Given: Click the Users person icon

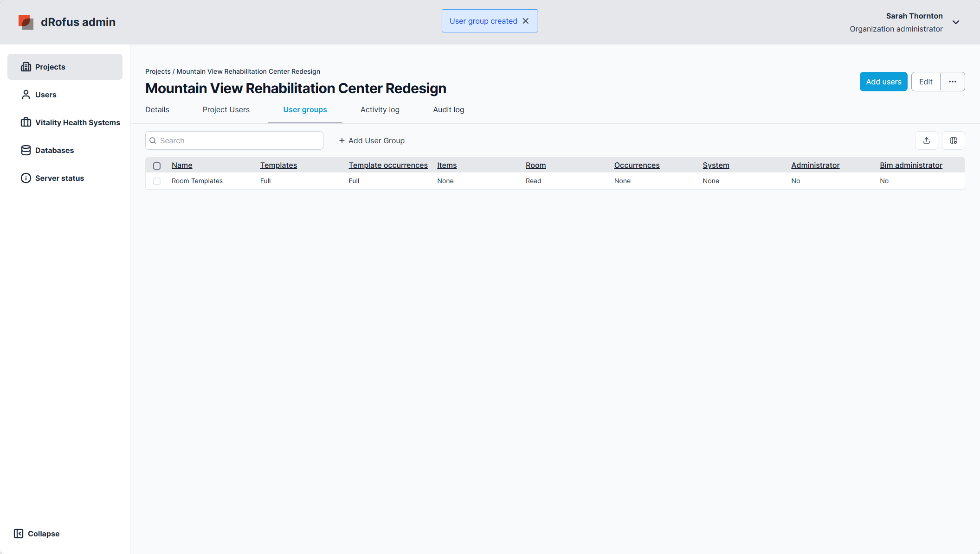Looking at the screenshot, I should click(26, 95).
